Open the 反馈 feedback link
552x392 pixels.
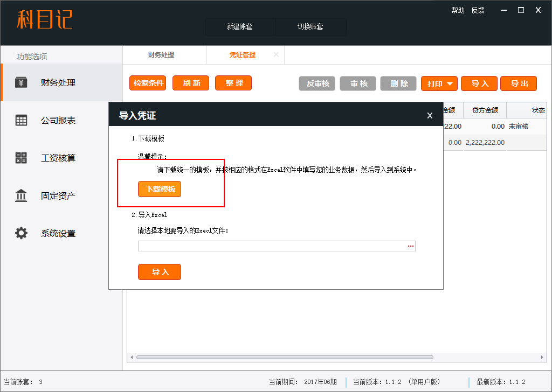coord(478,10)
